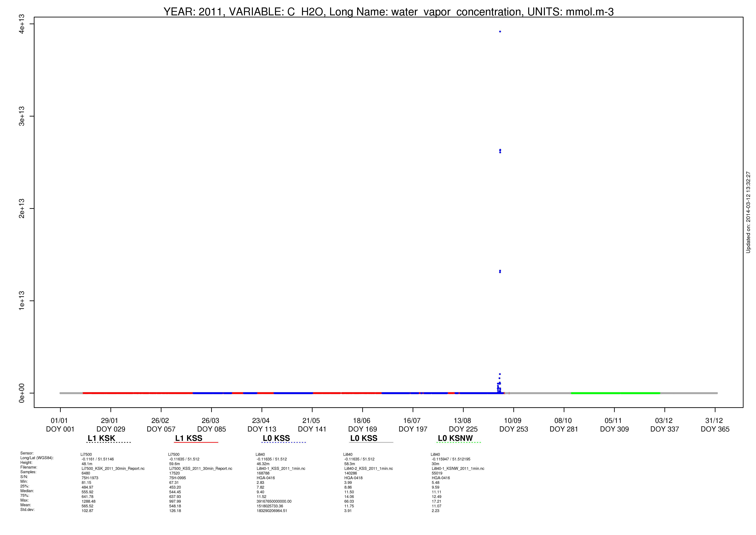The image size is (756, 535).
Task: Click filename Li840-1_KSNW_2011_1min.nc
Action: click(x=458, y=469)
